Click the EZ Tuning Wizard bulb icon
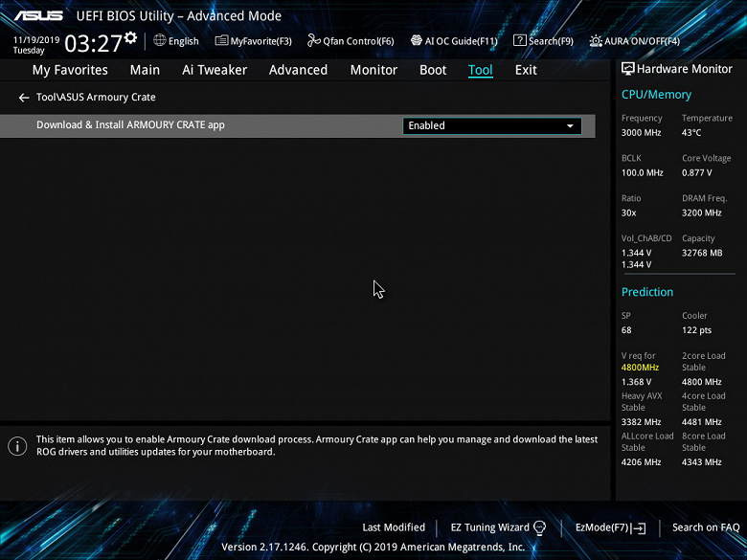Viewport: 747px width, 560px height. point(539,527)
